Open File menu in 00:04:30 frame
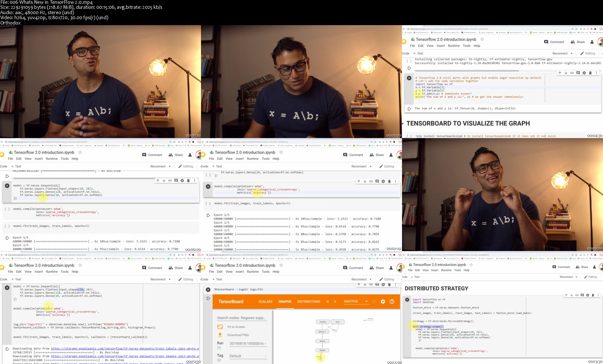 point(412,46)
